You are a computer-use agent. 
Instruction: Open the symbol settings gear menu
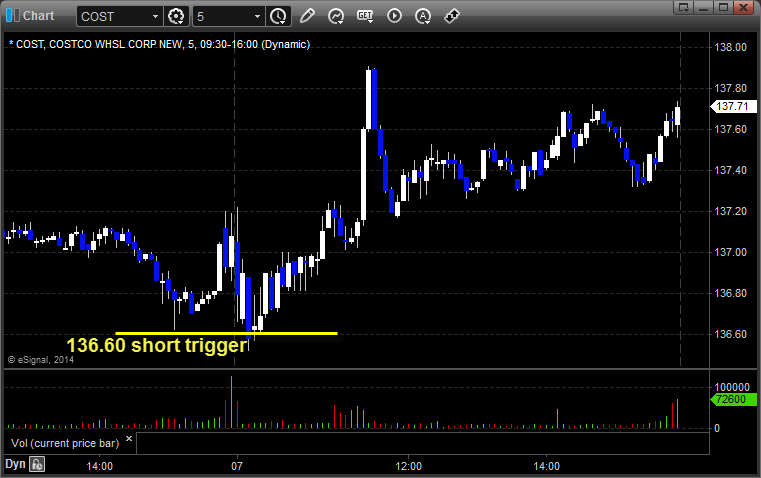176,16
